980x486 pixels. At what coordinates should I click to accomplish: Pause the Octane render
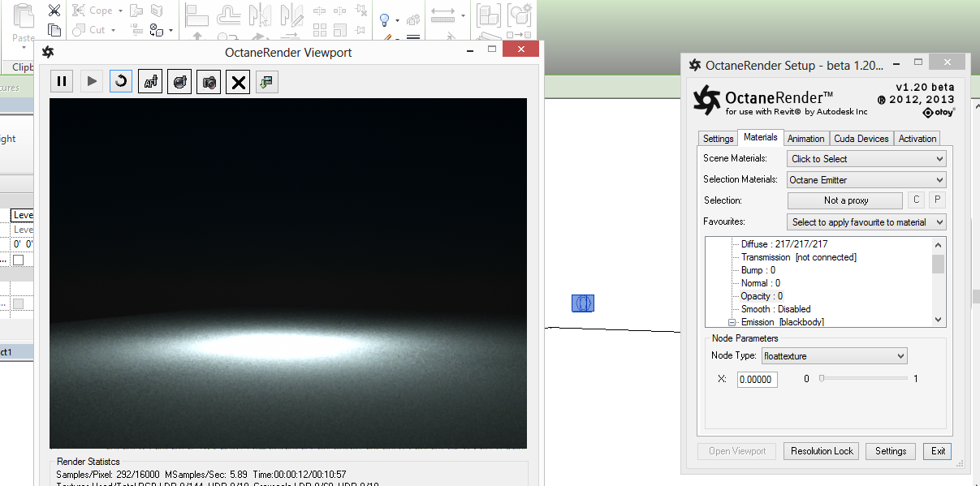click(62, 81)
